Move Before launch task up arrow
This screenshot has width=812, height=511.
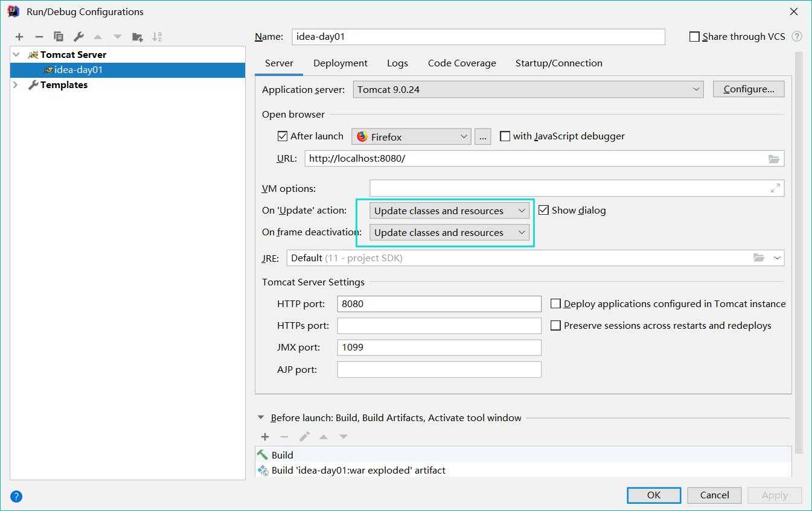[324, 436]
